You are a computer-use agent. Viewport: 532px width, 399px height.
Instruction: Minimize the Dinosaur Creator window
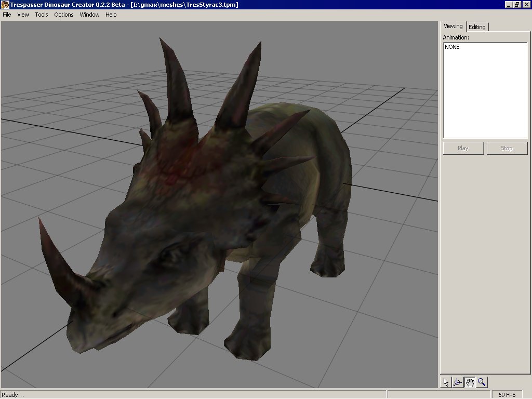click(x=509, y=5)
